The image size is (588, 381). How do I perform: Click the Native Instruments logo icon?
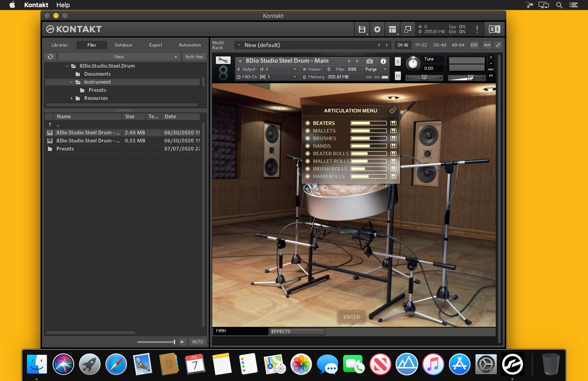pos(494,29)
